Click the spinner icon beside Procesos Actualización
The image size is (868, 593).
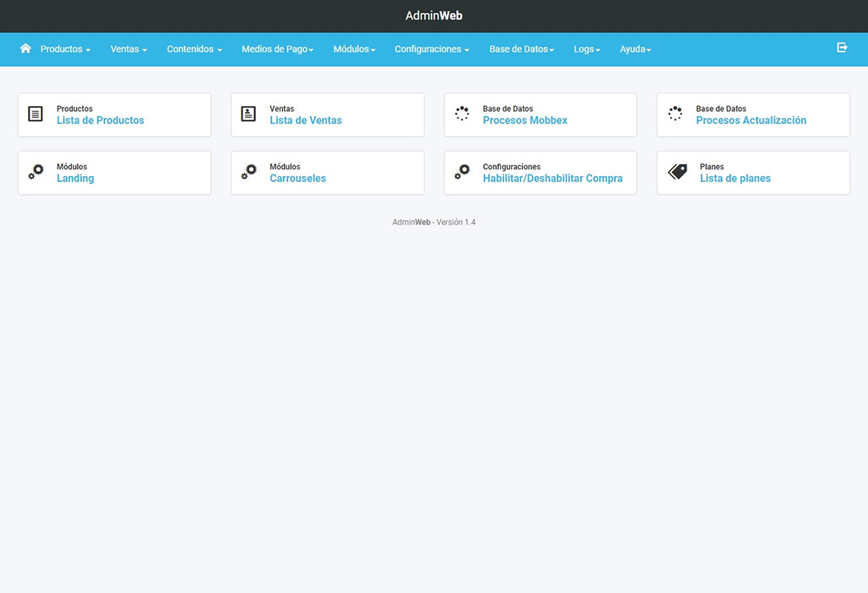pos(675,114)
